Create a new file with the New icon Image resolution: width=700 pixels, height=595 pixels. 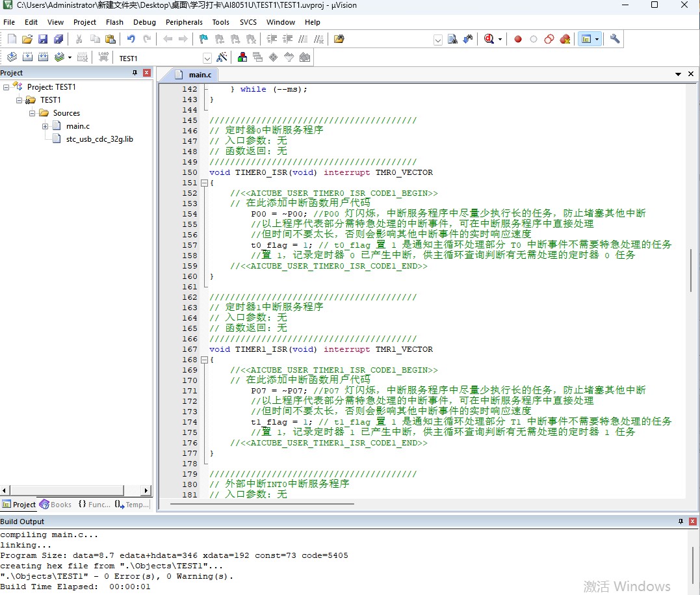(x=12, y=39)
